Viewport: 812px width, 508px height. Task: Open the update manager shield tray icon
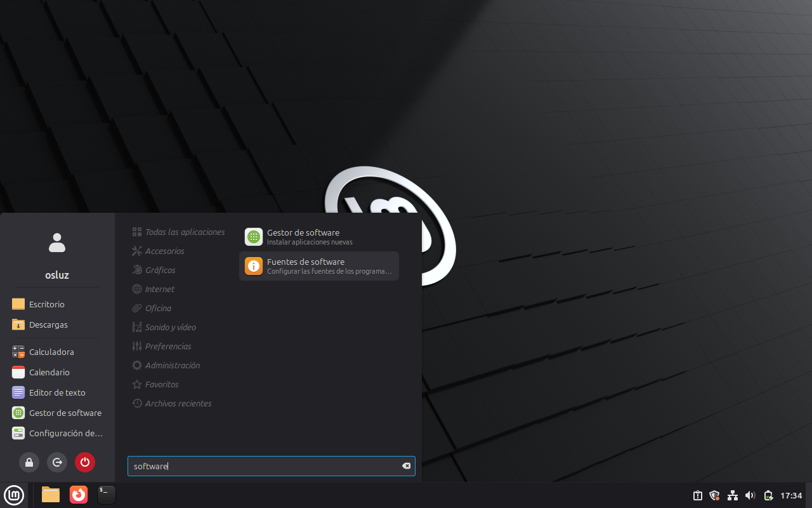point(715,495)
